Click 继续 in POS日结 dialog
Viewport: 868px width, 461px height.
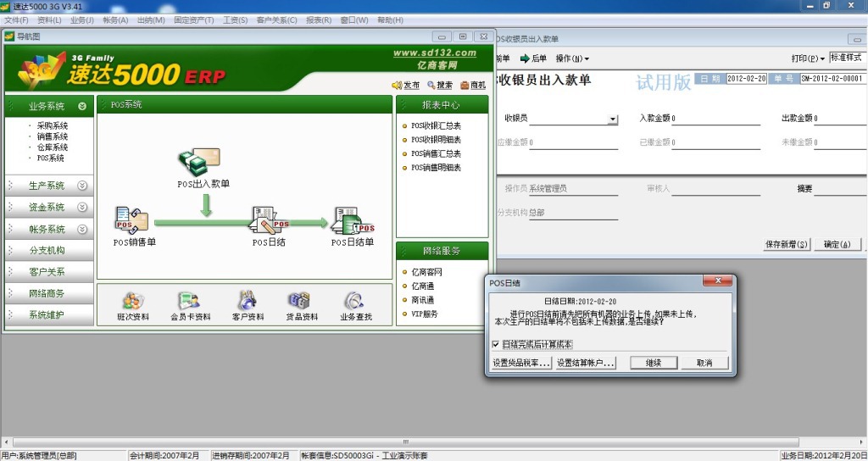click(x=654, y=363)
